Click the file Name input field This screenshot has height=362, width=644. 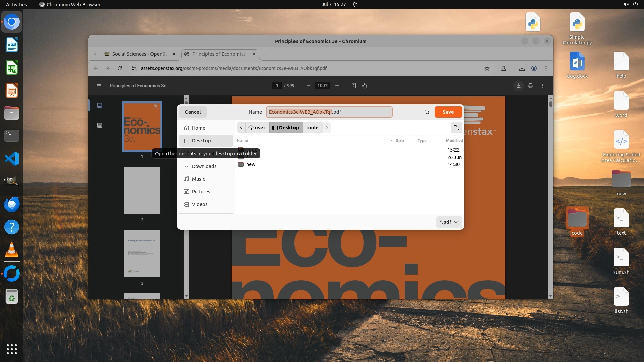(x=329, y=112)
